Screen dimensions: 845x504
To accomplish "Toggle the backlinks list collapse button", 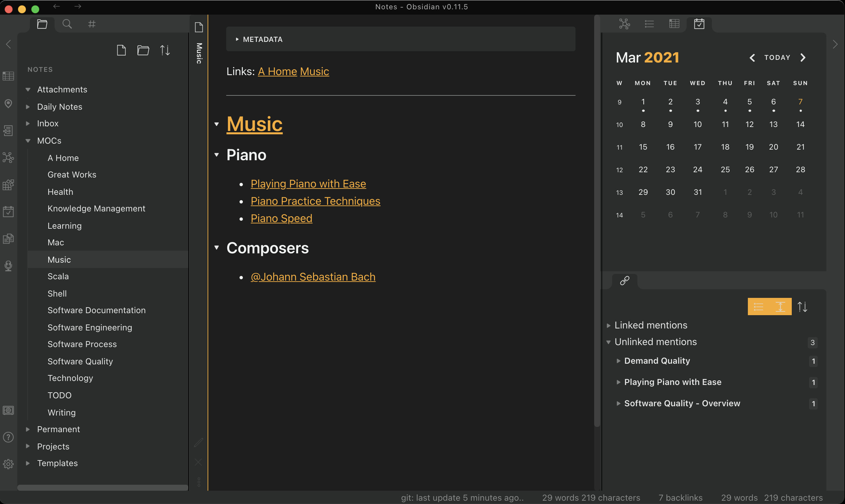I will (x=759, y=306).
